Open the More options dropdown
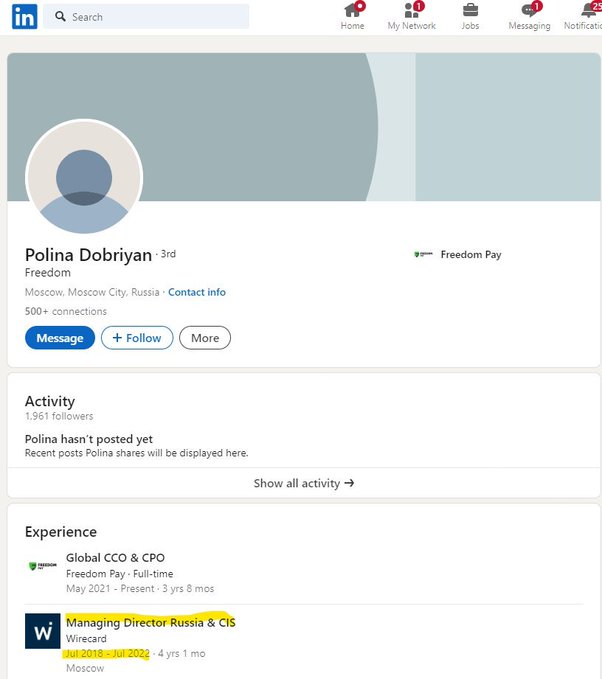Viewport: 602px width, 679px height. (205, 338)
